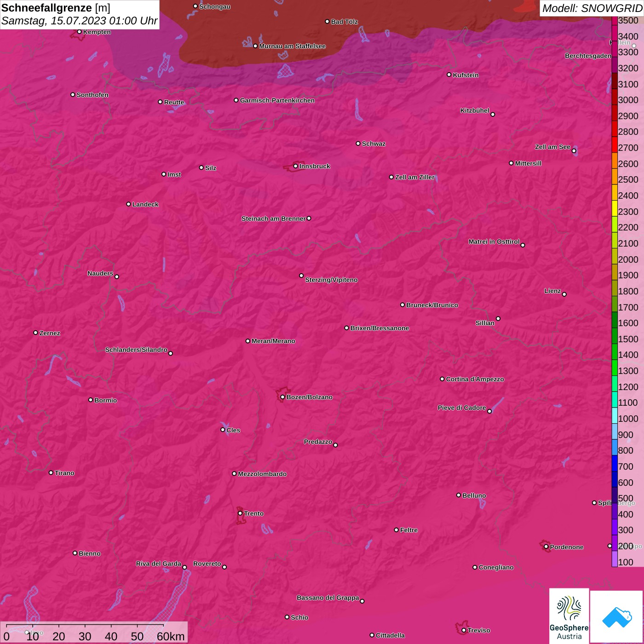
Task: Click the Pordenone city marker
Action: 546,547
